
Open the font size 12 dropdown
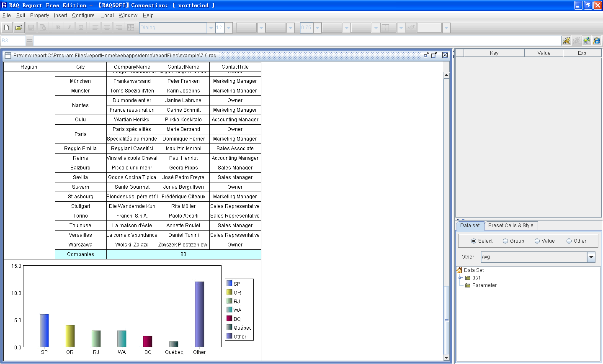229,28
